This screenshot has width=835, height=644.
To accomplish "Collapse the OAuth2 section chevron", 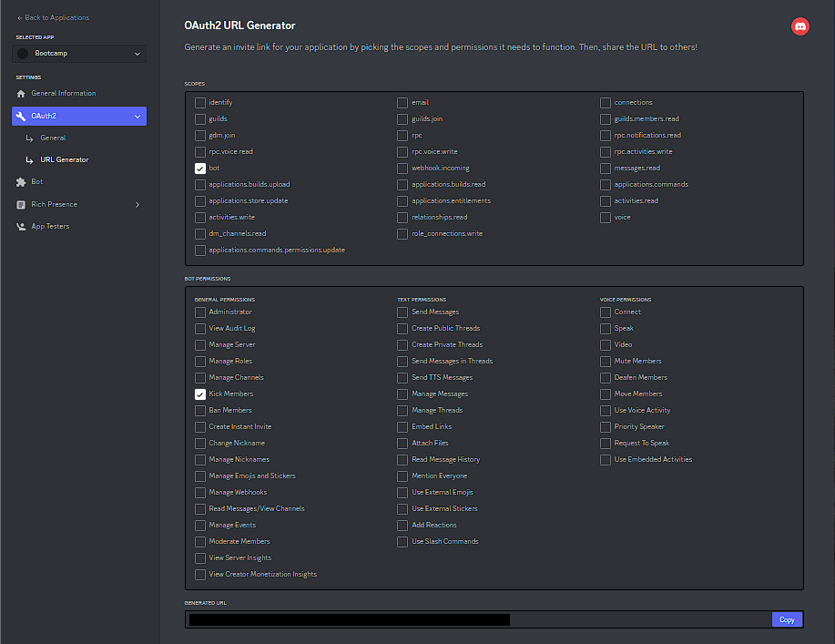I will pos(137,116).
